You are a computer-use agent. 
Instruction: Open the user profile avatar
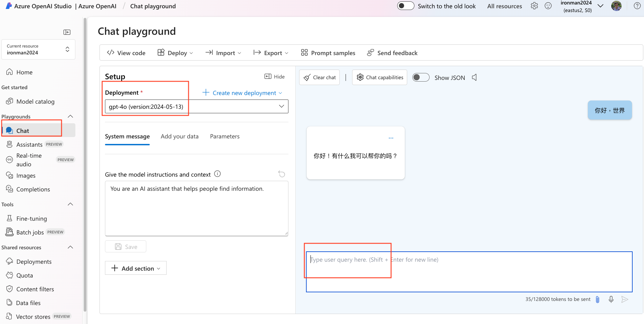[x=616, y=6]
